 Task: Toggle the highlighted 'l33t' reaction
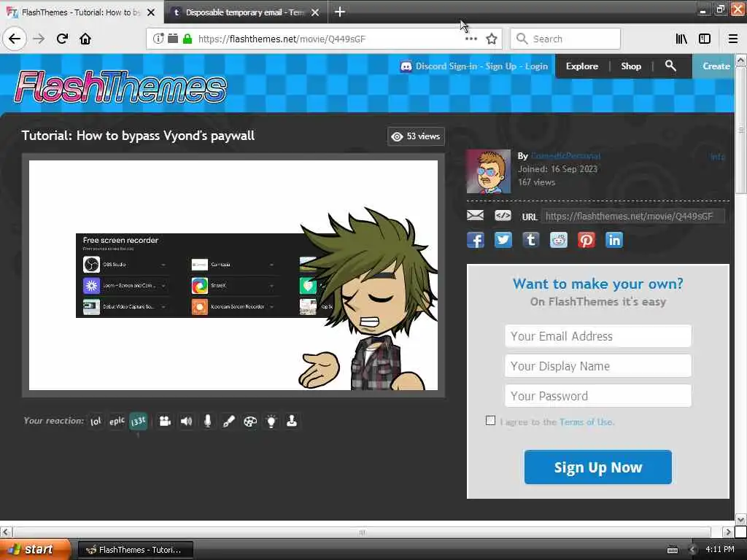138,421
